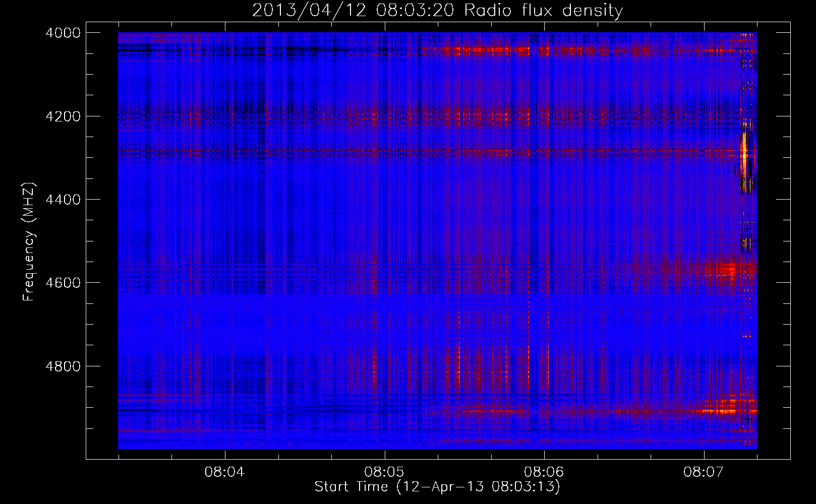Click the 4200 frequency tick label
The width and height of the screenshot is (816, 504).
pos(63,116)
